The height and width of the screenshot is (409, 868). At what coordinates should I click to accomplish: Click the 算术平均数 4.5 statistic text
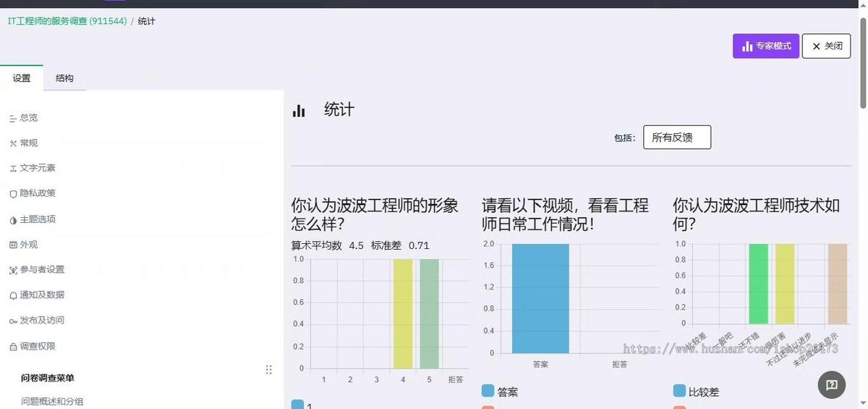tap(328, 245)
